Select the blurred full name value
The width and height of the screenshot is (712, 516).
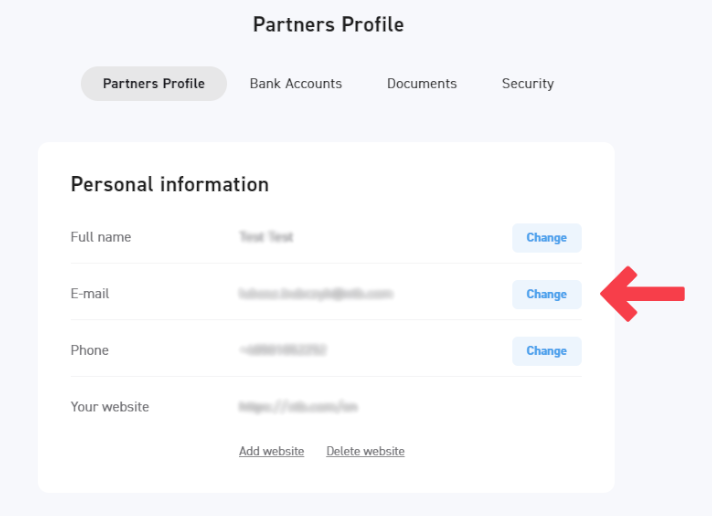tap(266, 237)
